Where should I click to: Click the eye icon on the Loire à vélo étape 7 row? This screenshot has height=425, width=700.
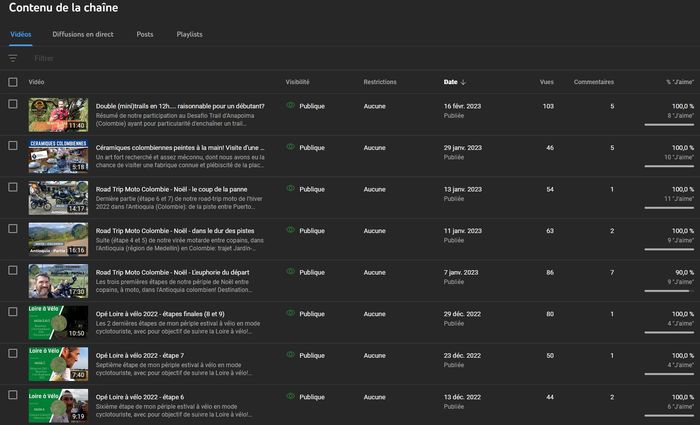tap(291, 354)
